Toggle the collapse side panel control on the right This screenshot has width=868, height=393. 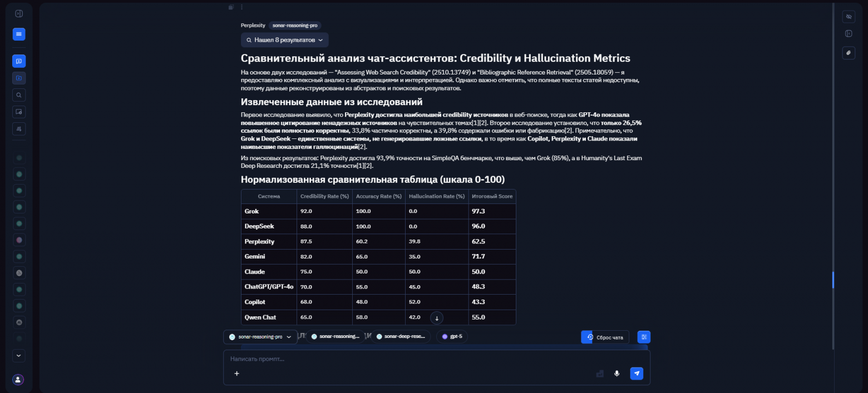[x=849, y=33]
